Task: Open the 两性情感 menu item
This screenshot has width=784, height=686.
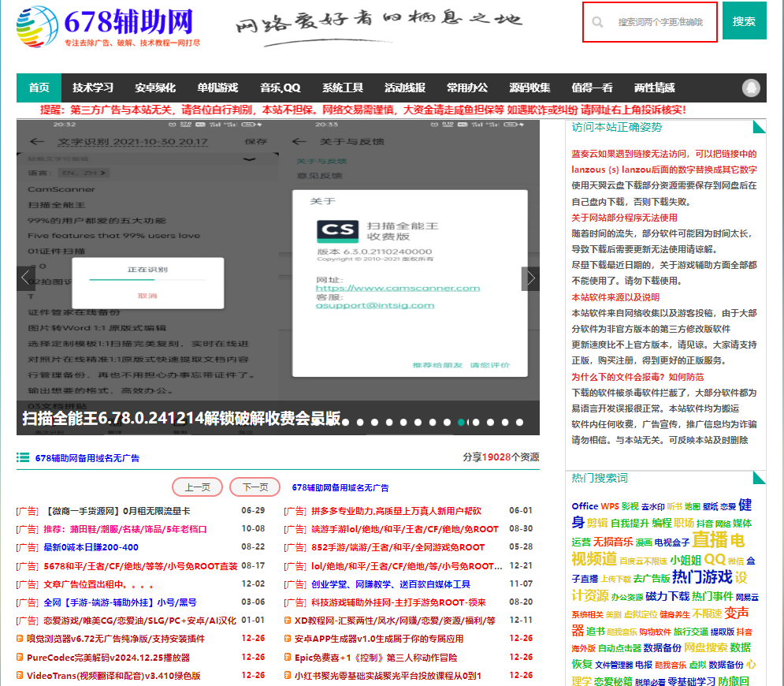Action: pyautogui.click(x=655, y=88)
